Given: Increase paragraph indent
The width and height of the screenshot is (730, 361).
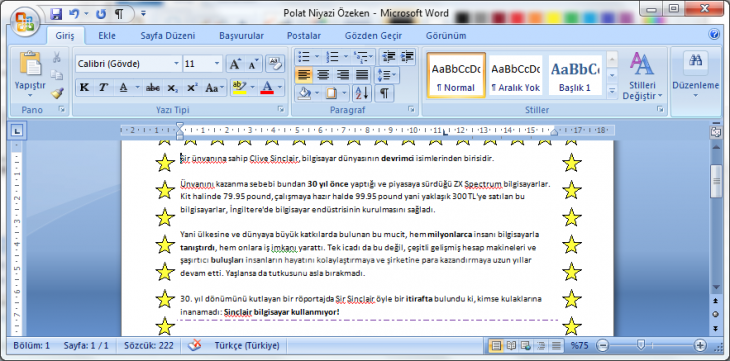Looking at the screenshot, I should (407, 57).
